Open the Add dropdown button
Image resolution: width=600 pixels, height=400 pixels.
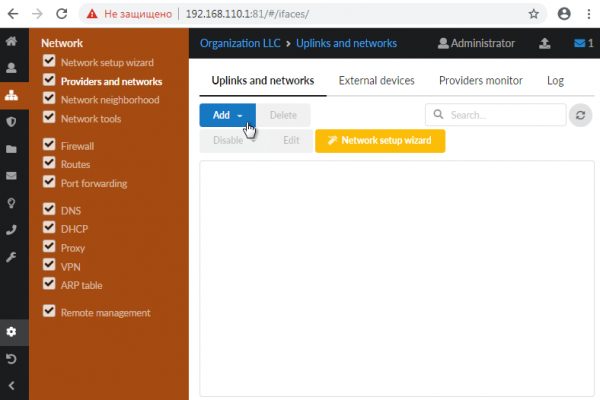227,115
